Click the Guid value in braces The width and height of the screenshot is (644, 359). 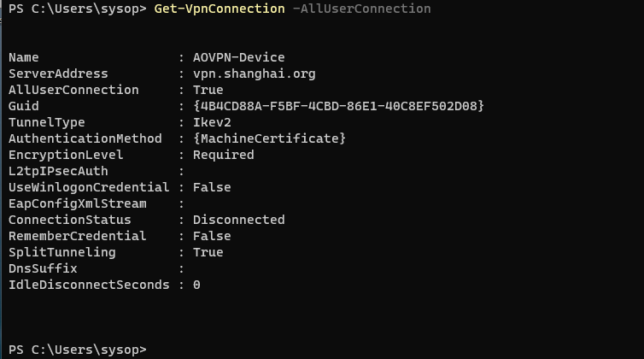(x=338, y=106)
